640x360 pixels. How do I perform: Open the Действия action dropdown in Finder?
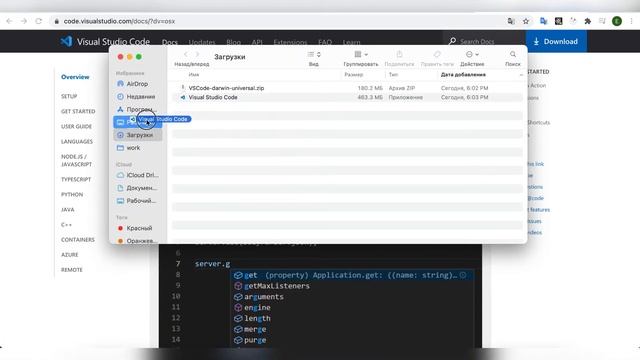pos(472,54)
